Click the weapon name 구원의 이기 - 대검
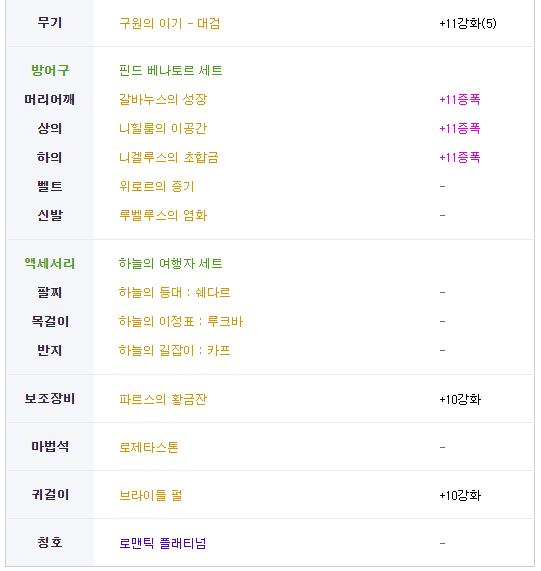The image size is (541, 571). coord(170,23)
